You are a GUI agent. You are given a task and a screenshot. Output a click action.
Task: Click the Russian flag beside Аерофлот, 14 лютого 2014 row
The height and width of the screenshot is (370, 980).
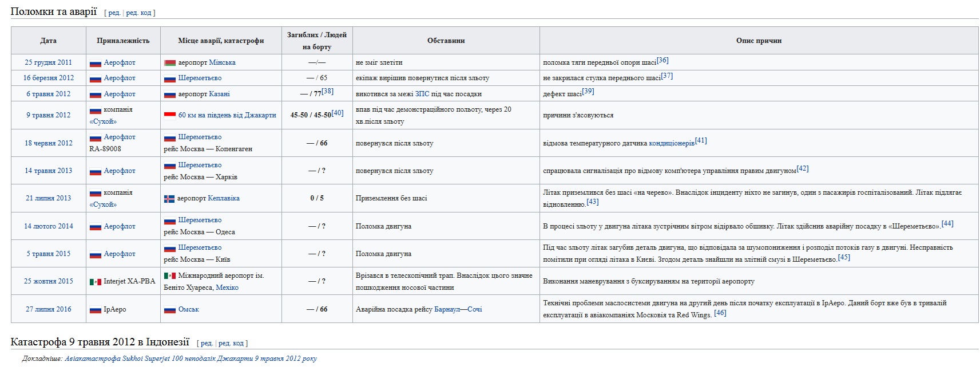click(x=96, y=227)
